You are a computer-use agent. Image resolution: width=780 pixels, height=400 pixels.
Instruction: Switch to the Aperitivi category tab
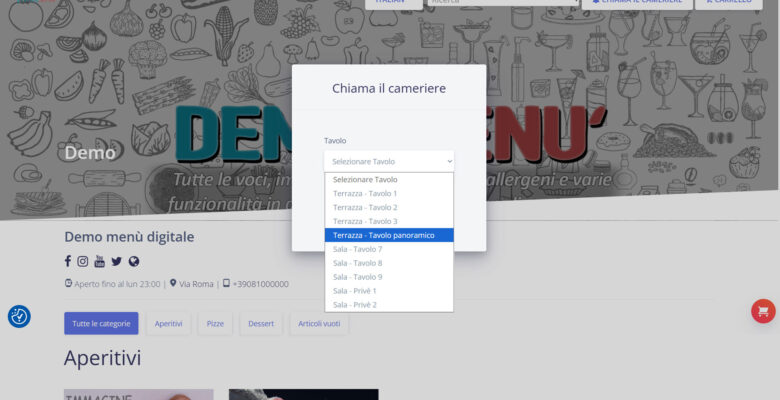168,323
